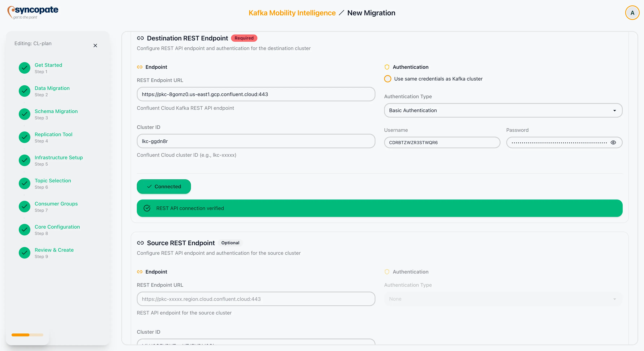Click the Destination REST Endpoint link icon
This screenshot has height=351, width=644.
140,38
